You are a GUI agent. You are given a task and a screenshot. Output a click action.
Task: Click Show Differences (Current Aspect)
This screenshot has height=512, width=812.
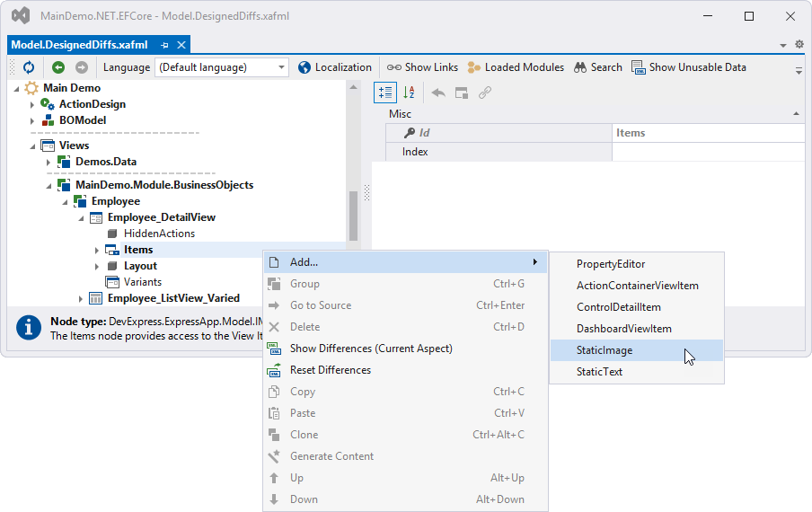(x=370, y=349)
